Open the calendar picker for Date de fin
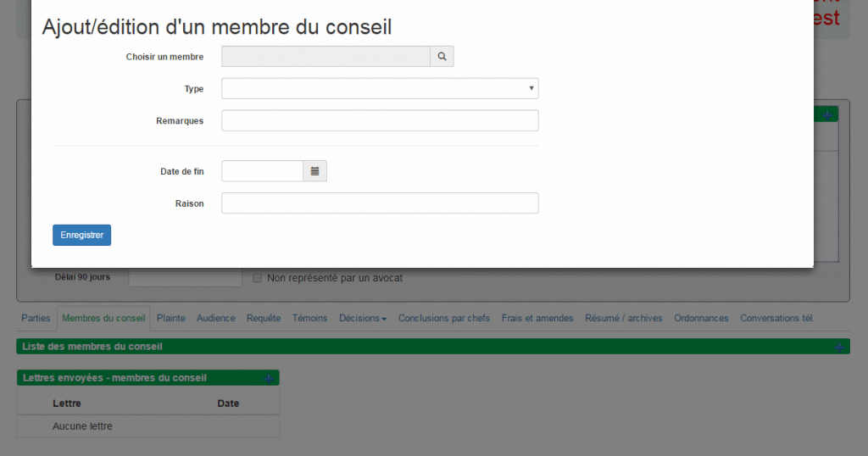The width and height of the screenshot is (868, 456). click(x=315, y=171)
